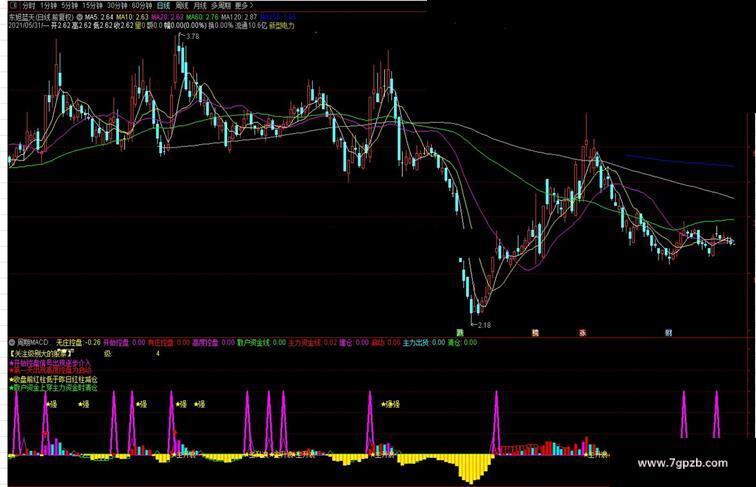Select the 60分钟 period tab
The width and height of the screenshot is (756, 487).
(142, 6)
